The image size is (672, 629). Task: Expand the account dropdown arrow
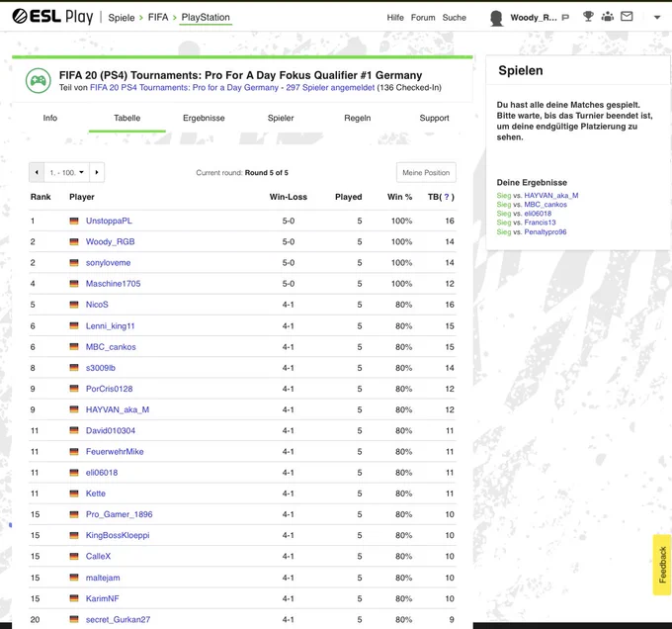click(656, 18)
